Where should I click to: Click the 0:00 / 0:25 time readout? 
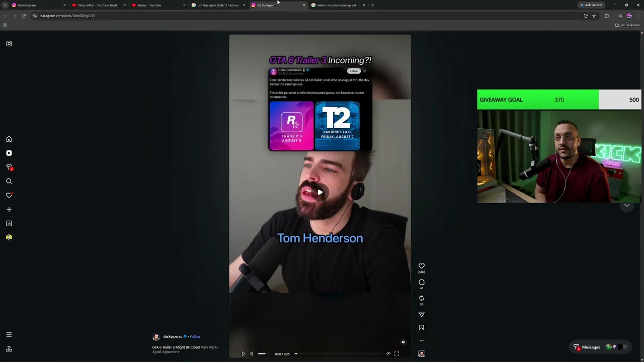pyautogui.click(x=282, y=354)
